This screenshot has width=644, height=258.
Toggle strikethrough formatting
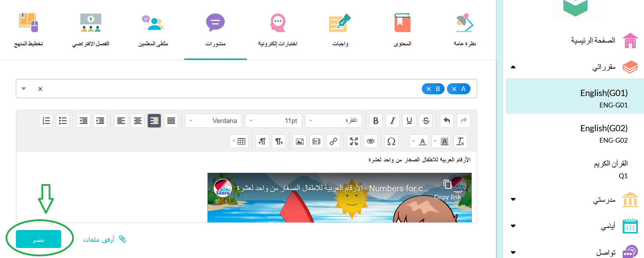point(426,121)
